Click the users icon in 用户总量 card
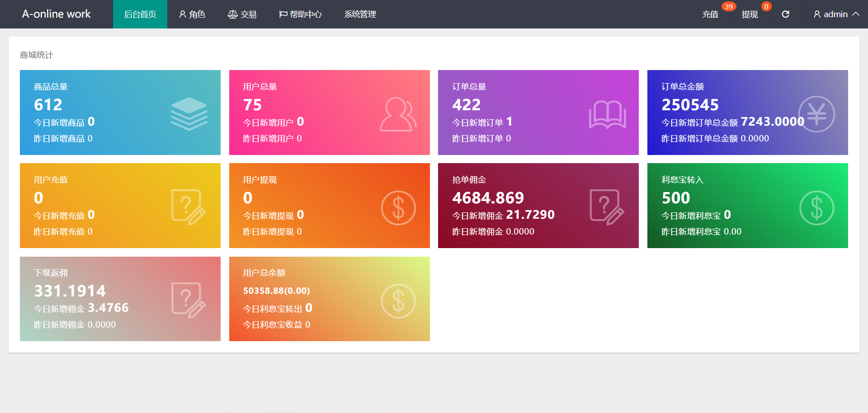This screenshot has height=413, width=868. pyautogui.click(x=398, y=114)
